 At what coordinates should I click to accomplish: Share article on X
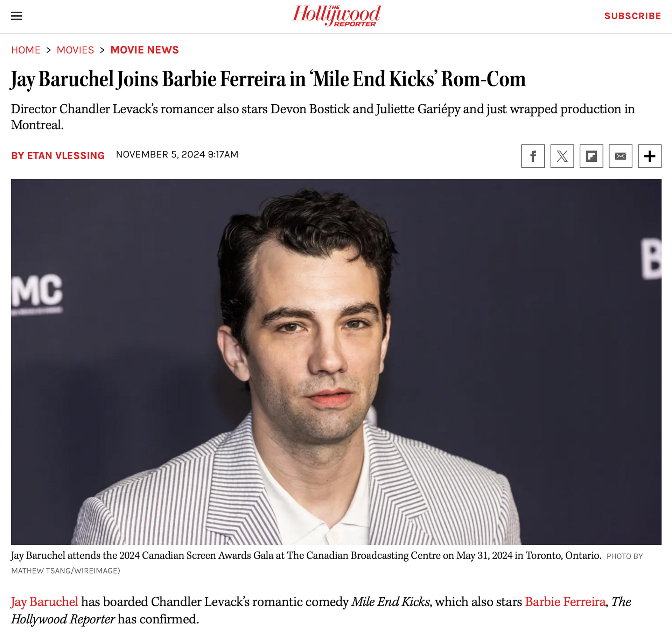pyautogui.click(x=562, y=156)
